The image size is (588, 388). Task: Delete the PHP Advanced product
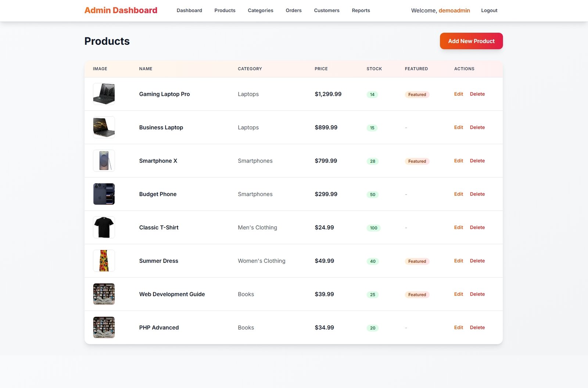477,327
